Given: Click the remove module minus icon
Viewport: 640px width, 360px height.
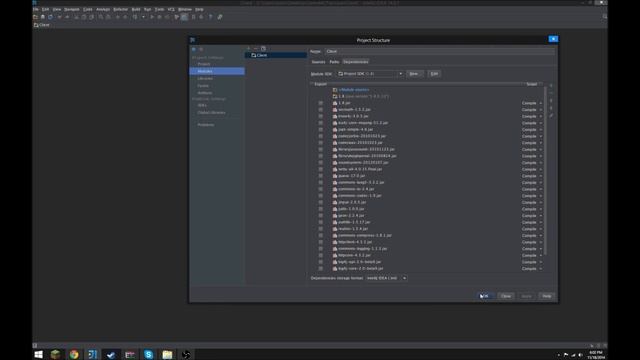Looking at the screenshot, I should pyautogui.click(x=256, y=49).
